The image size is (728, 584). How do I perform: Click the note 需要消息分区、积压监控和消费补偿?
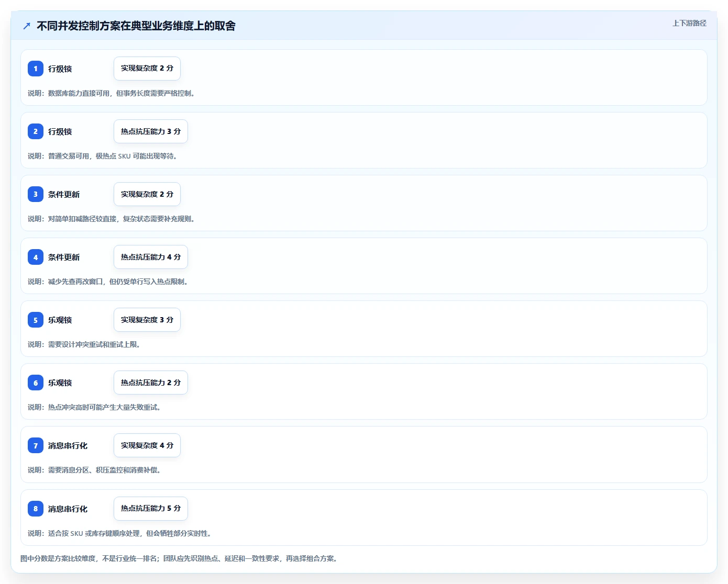94,470
